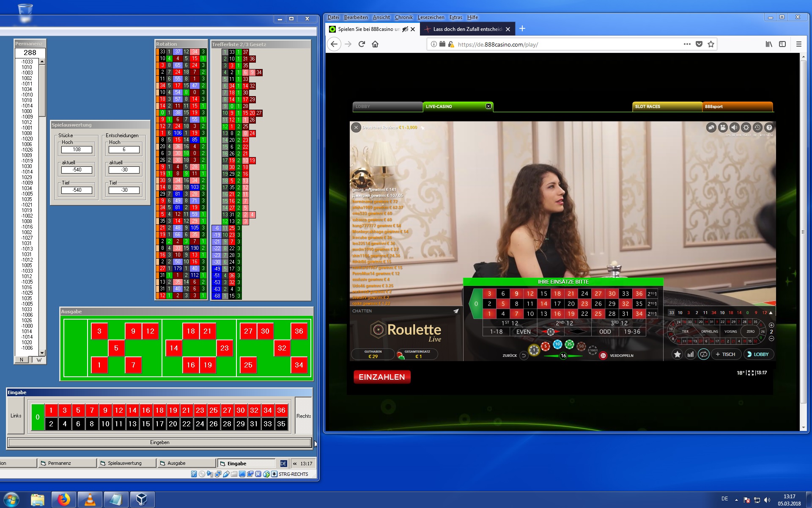Mute the live casino sound
Image resolution: width=812 pixels, height=508 pixels.
735,127
